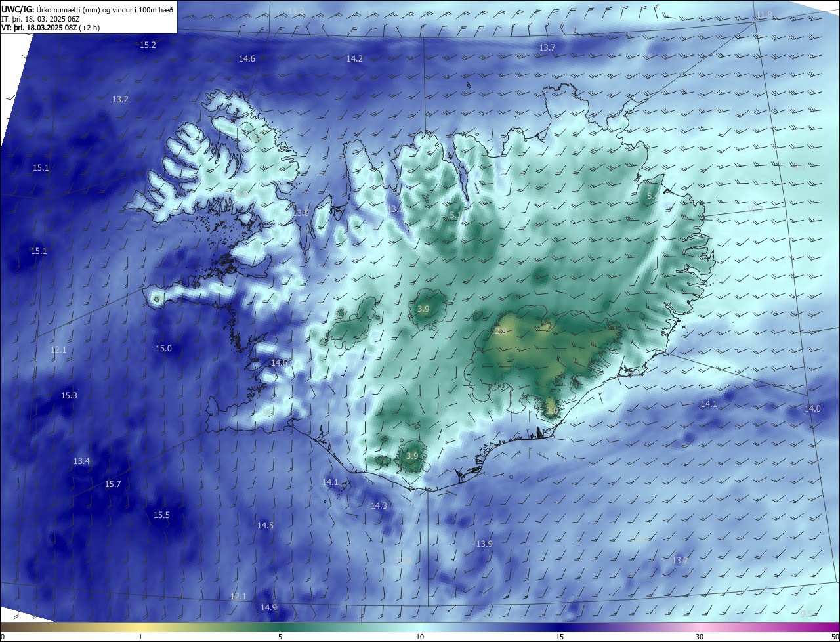Click the color scale tick labeled 30
Image resolution: width=840 pixels, height=642 pixels.
700,637
